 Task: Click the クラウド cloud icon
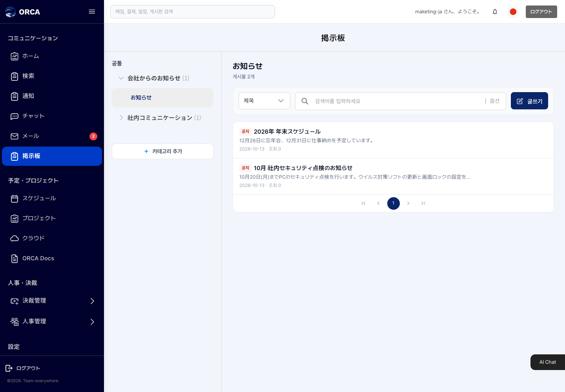tap(15, 238)
